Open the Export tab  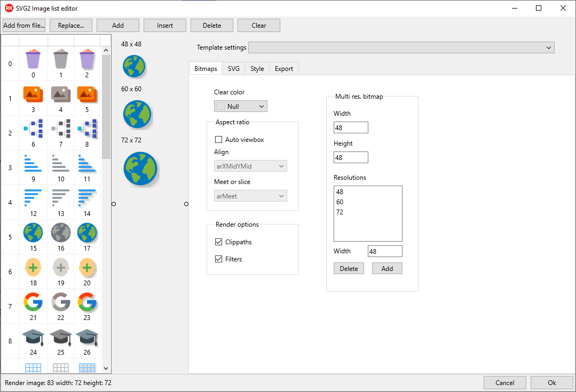283,69
